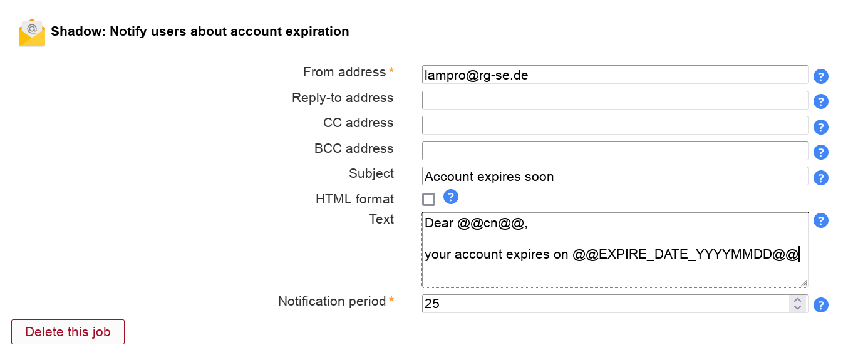The width and height of the screenshot is (868, 360).
Task: Open help for Reply-to address field
Action: (820, 102)
